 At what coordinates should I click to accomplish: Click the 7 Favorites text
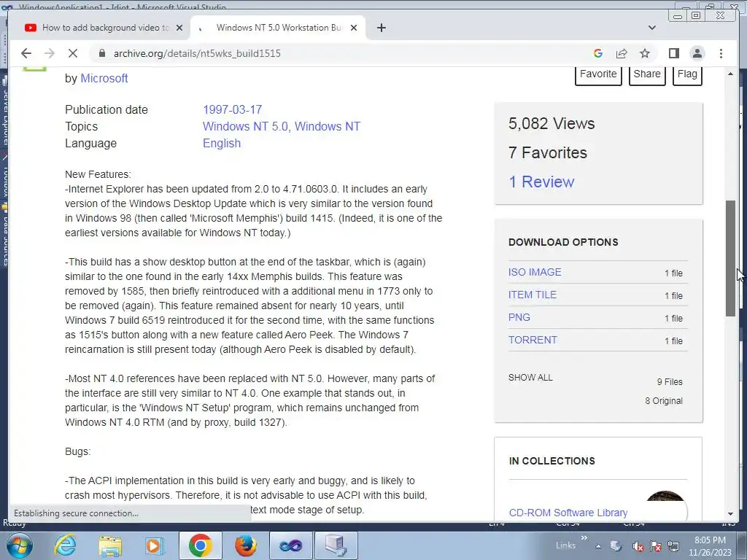coord(547,153)
